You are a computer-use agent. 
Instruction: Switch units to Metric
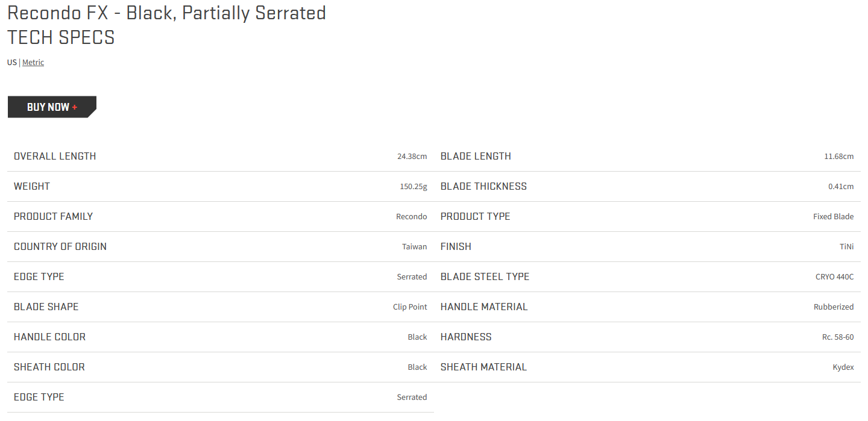(x=33, y=62)
